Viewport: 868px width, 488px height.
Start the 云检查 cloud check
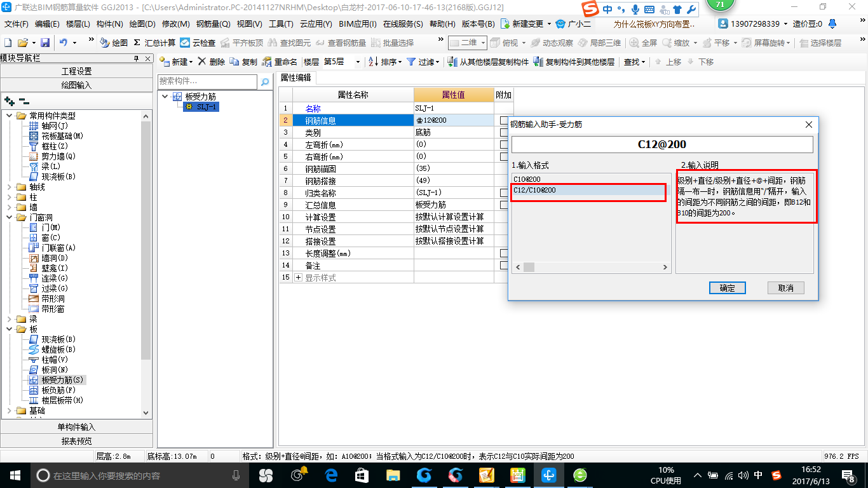pyautogui.click(x=198, y=43)
